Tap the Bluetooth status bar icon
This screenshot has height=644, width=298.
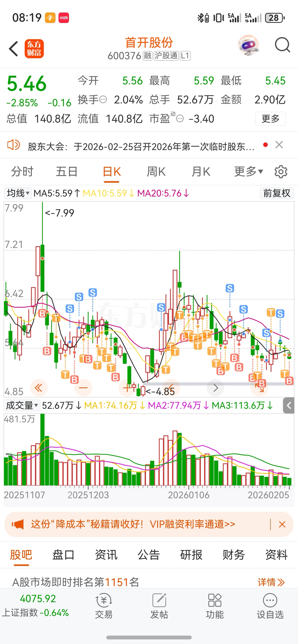200,18
